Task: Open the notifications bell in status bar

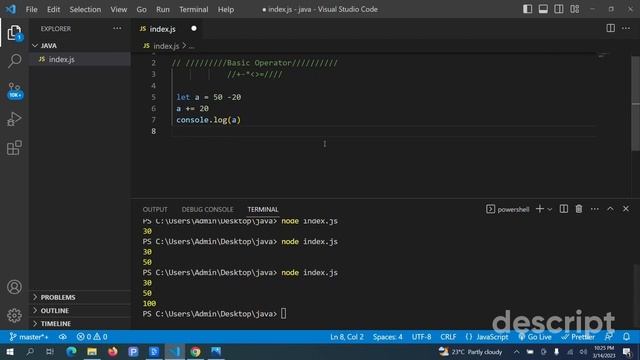Action: click(626, 337)
